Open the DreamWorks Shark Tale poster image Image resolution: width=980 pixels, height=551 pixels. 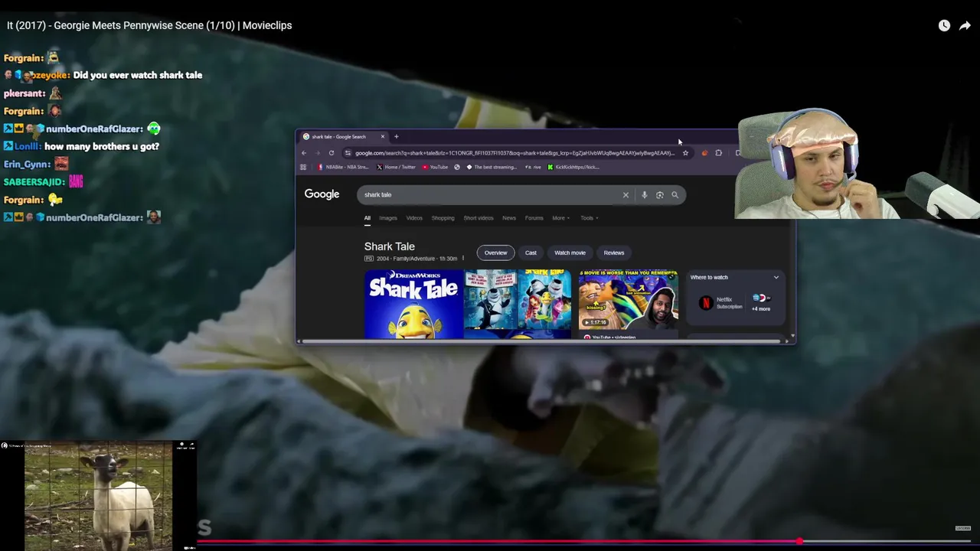(413, 304)
